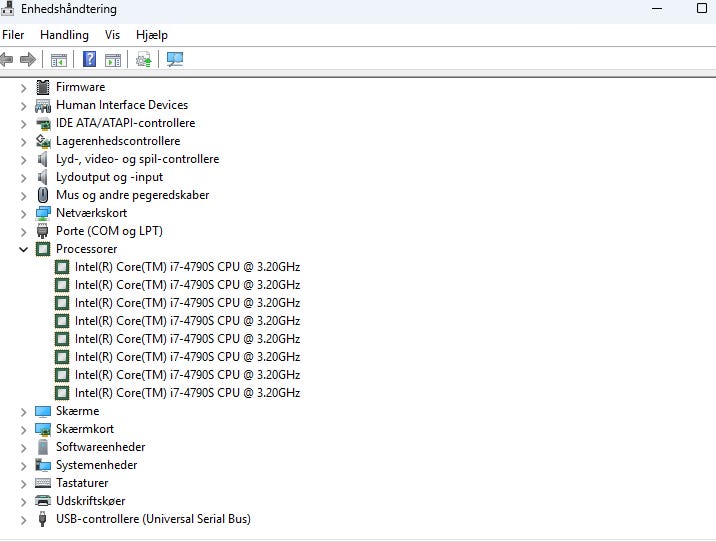Viewport: 716px width, 542px height.
Task: Select the first Intel Core i7-4790S processor entry
Action: coord(187,267)
